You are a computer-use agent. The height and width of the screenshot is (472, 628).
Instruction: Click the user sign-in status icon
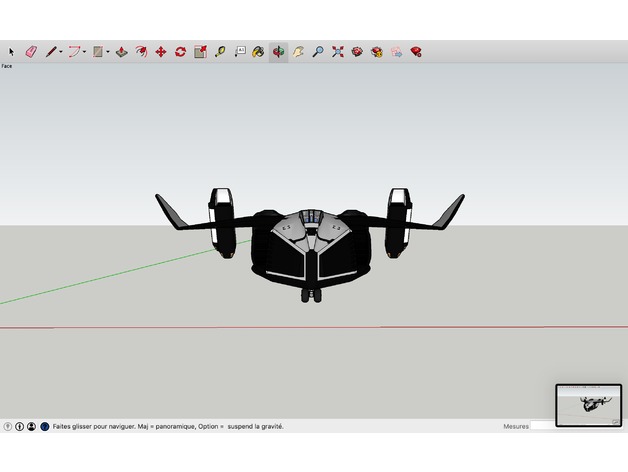(x=31, y=427)
